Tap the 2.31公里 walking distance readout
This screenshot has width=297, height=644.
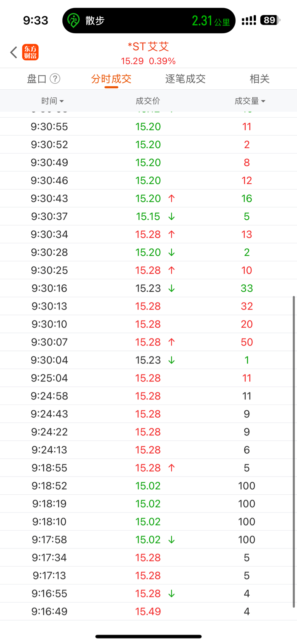[x=211, y=21]
